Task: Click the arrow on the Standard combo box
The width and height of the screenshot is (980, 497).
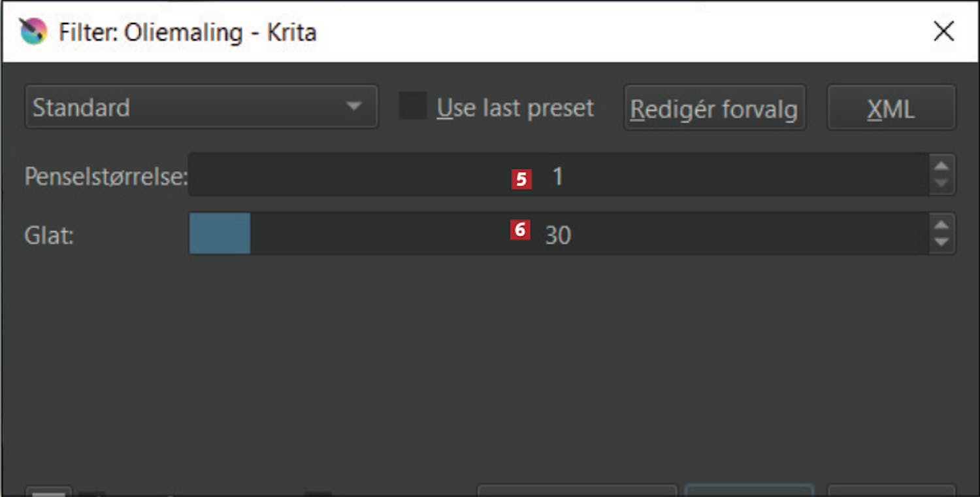Action: point(353,106)
